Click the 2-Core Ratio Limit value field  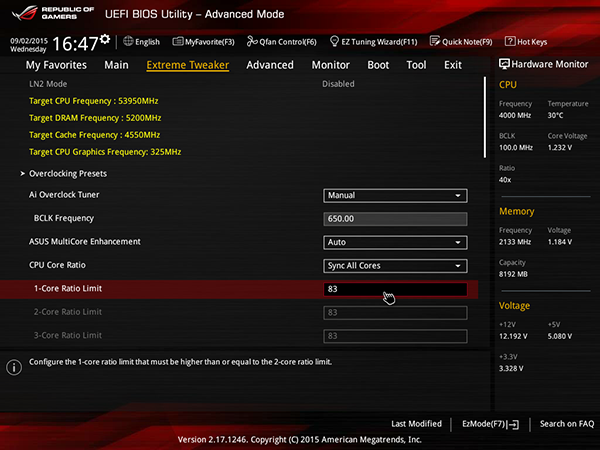[395, 313]
